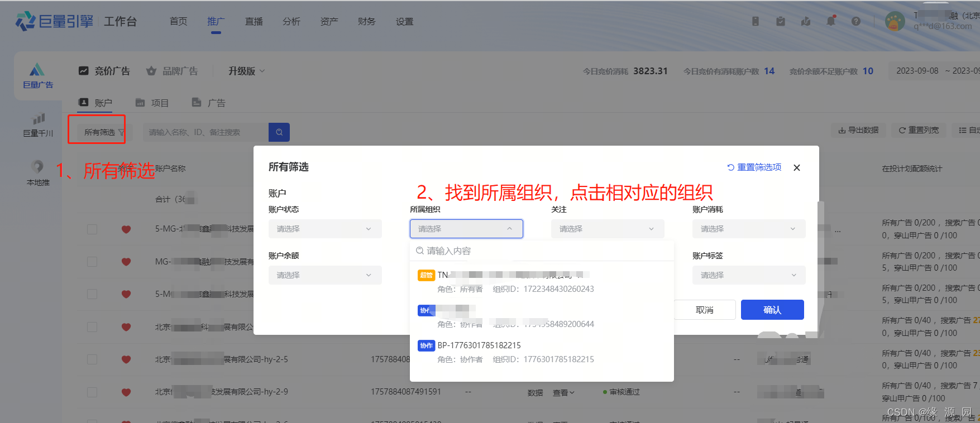Click 取消 in the filter dialog
Image resolution: width=980 pixels, height=423 pixels.
(x=705, y=310)
